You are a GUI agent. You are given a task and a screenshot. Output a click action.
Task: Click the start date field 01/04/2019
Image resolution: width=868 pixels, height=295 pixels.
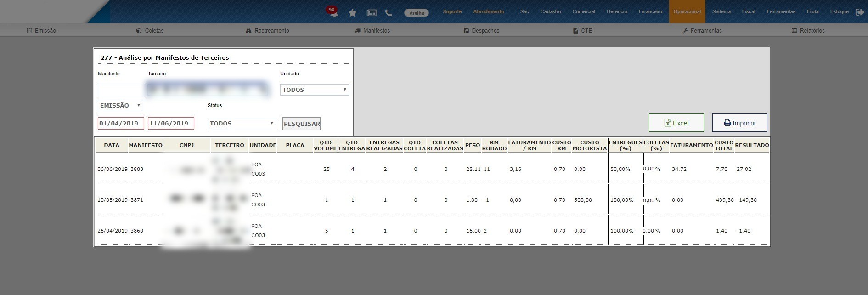pyautogui.click(x=121, y=123)
